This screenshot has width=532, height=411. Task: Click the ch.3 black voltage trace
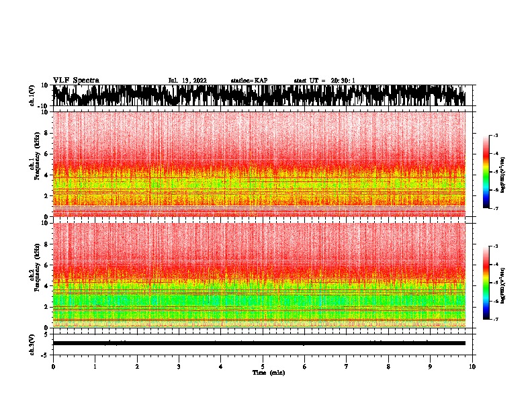(259, 343)
